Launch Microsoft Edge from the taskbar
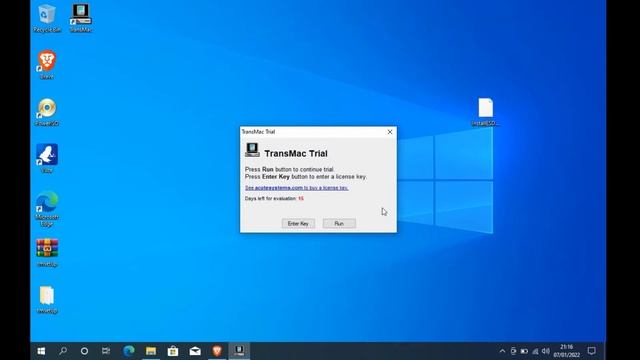The height and width of the screenshot is (360, 640). (x=129, y=351)
